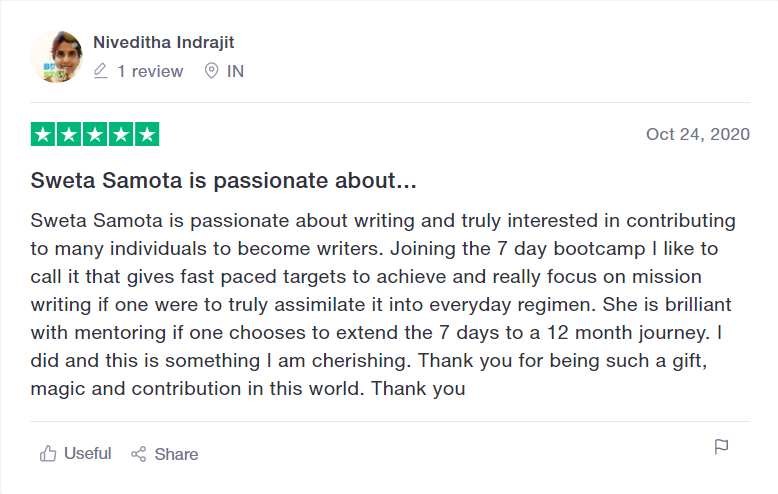
Task: Click the thumbs-up icon beside Useful
Action: click(x=48, y=454)
